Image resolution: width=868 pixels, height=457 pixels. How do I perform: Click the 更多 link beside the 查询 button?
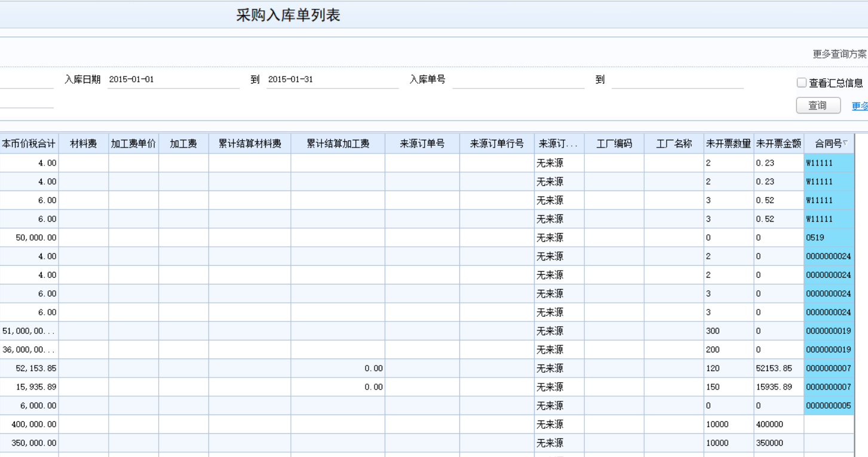(x=860, y=106)
